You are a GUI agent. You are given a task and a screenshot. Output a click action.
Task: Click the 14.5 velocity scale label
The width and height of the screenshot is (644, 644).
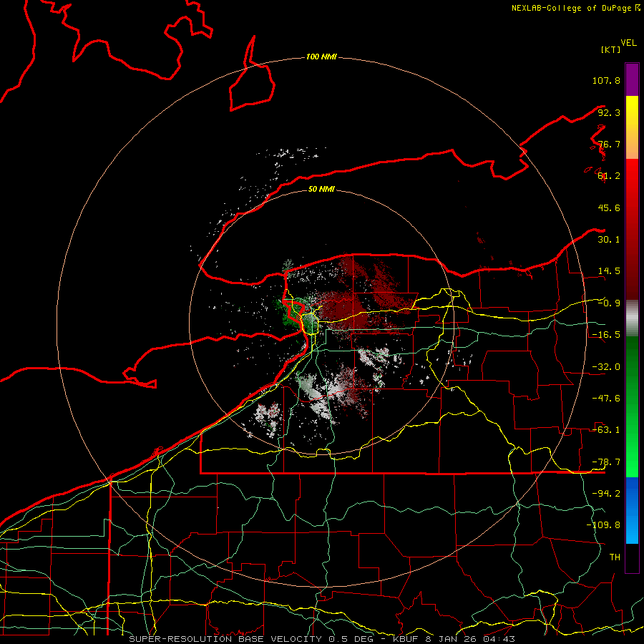tap(609, 271)
